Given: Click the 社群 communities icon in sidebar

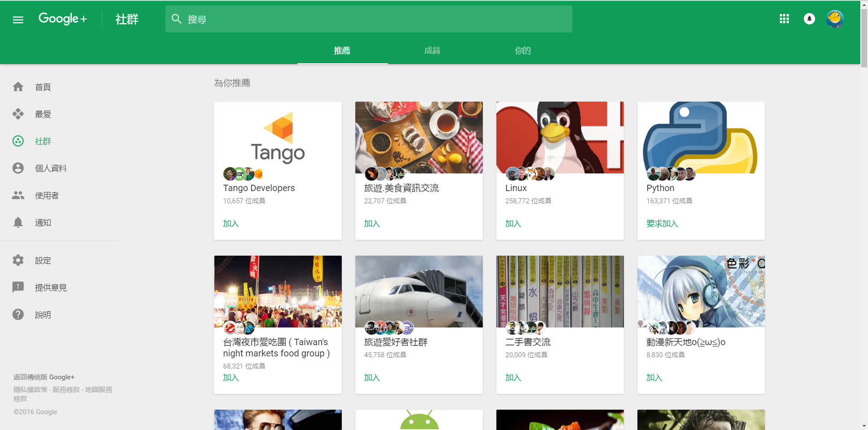Looking at the screenshot, I should pyautogui.click(x=18, y=141).
